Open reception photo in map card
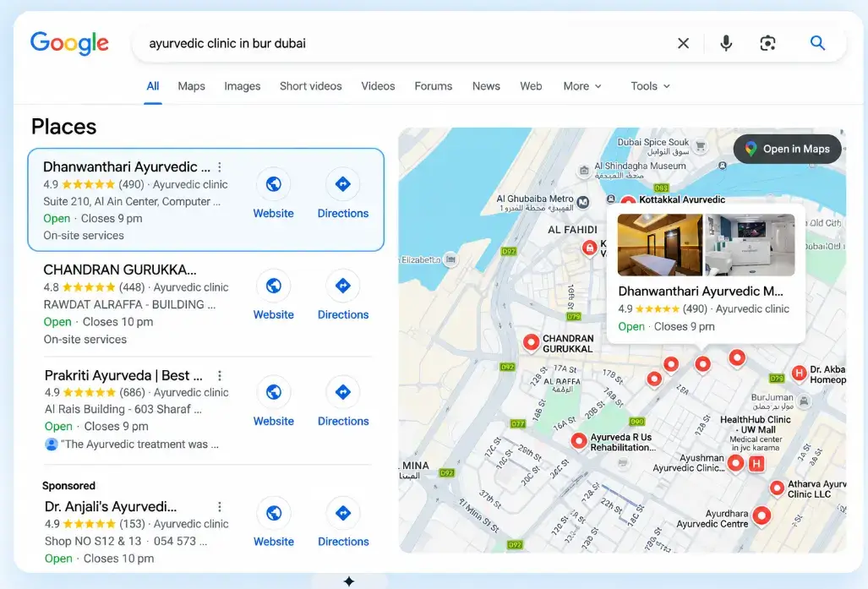Screen dimensions: 868x589 coord(750,245)
